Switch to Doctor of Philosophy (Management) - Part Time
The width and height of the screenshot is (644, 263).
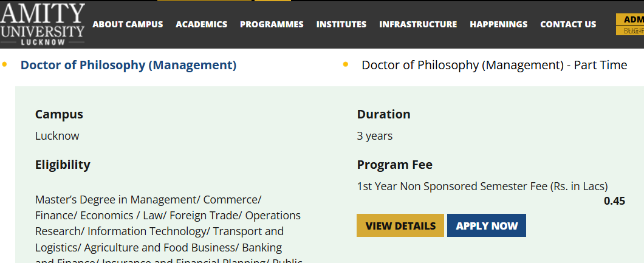(494, 65)
